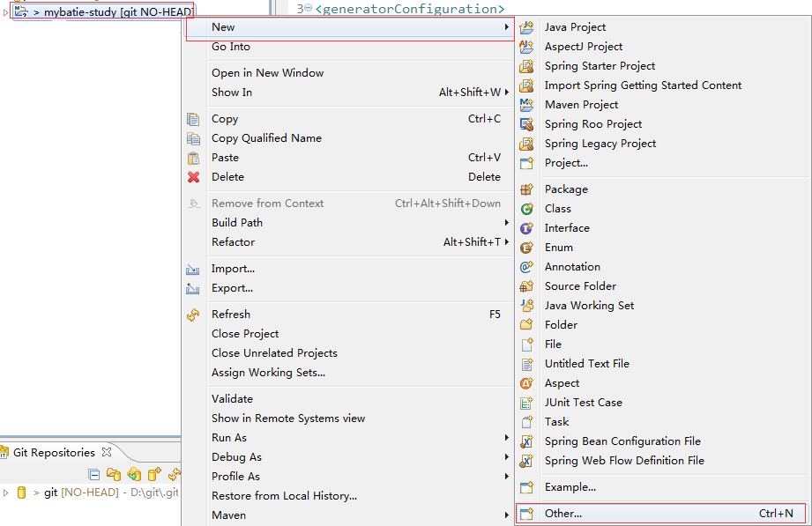This screenshot has height=526, width=812.
Task: Select the git [NO-HEAD] - D:\git\.git row
Action: pos(99,493)
